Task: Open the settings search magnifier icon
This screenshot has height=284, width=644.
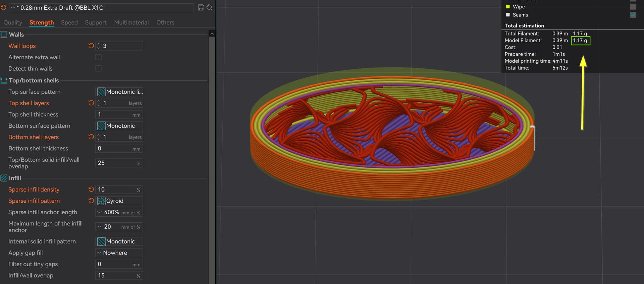Action: coord(210,7)
